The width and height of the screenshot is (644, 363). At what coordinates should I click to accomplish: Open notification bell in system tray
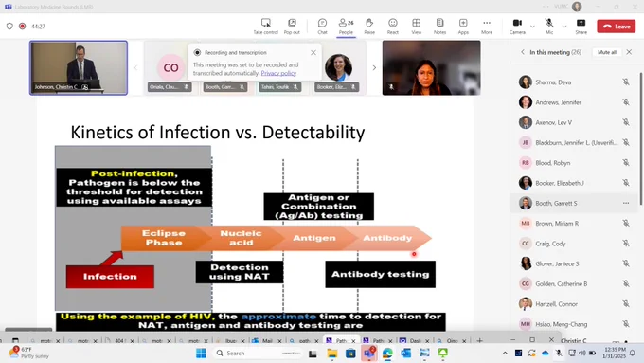pyautogui.click(x=633, y=354)
